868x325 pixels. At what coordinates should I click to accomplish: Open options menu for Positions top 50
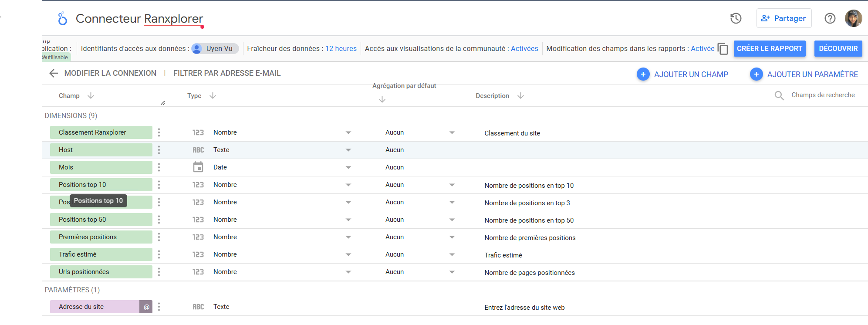pos(159,220)
